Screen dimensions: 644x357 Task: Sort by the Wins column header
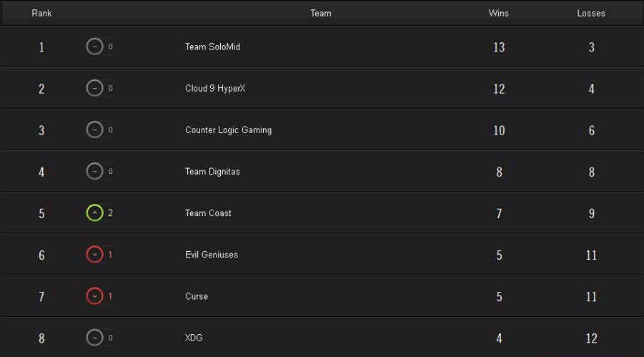pos(498,13)
